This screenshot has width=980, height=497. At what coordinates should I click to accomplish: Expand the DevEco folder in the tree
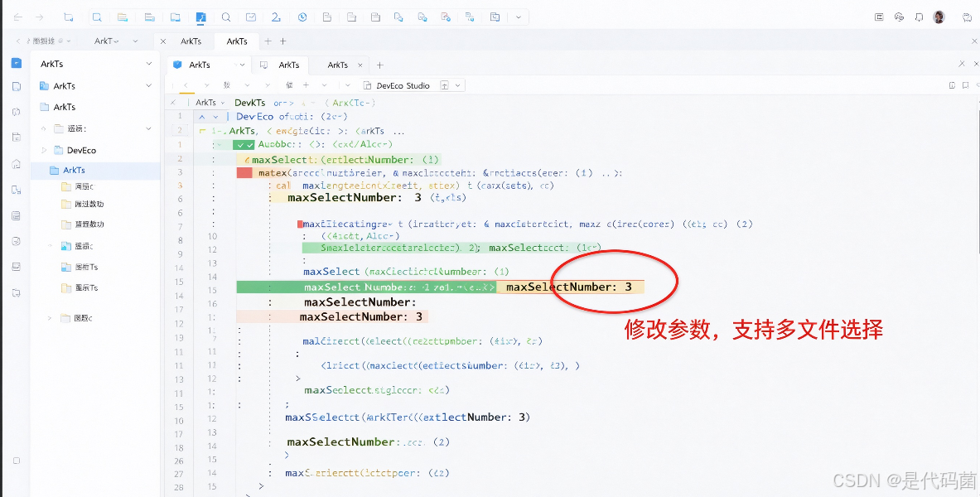click(45, 150)
